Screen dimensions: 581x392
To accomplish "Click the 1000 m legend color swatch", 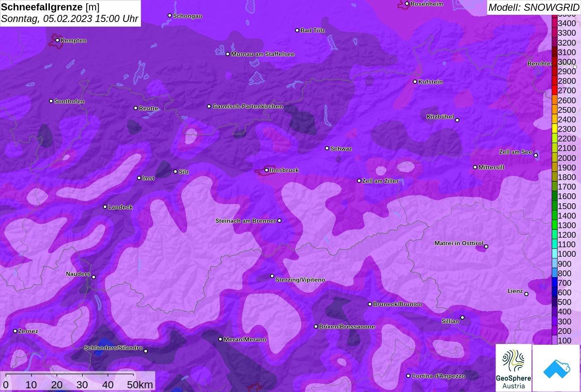I will tap(554, 254).
